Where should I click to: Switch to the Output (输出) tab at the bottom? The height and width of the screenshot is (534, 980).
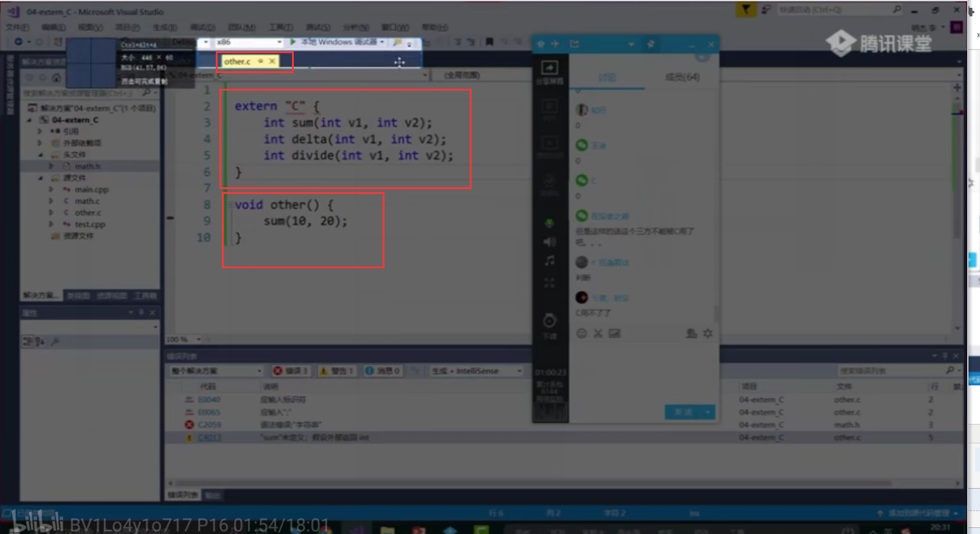tap(213, 495)
